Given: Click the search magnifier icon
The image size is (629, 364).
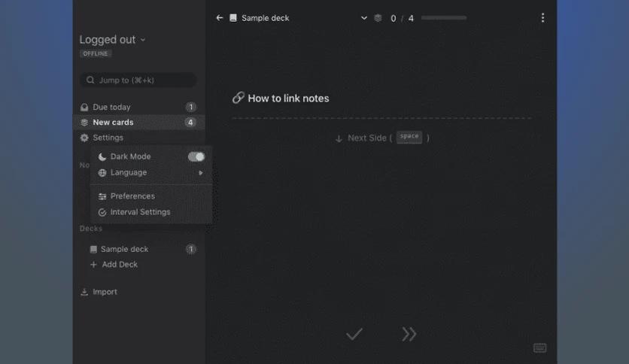Looking at the screenshot, I should 90,80.
